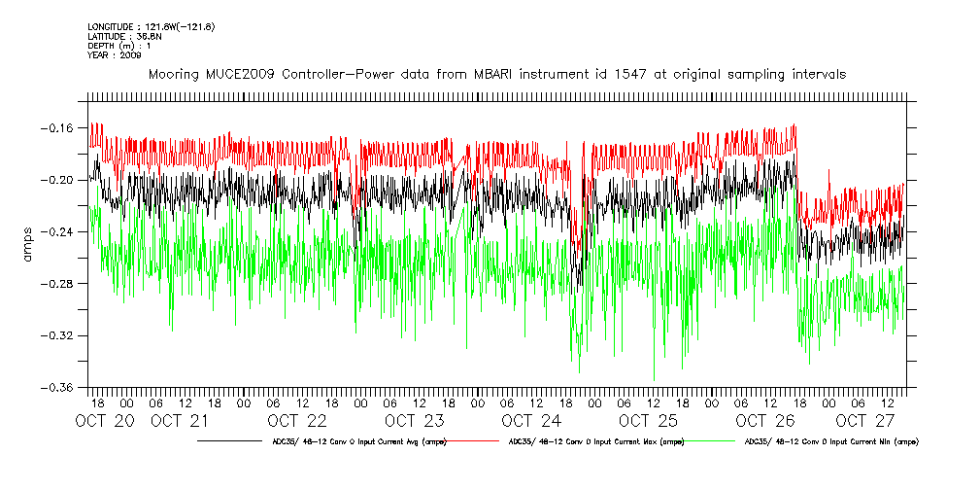Click the -0.16 y-axis tick label

point(64,128)
